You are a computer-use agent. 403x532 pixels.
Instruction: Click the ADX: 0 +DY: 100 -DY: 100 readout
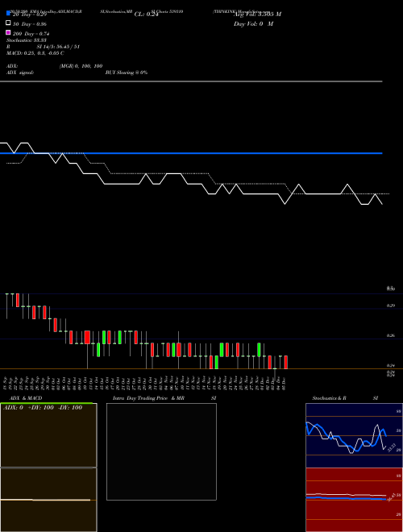pyautogui.click(x=43, y=407)
